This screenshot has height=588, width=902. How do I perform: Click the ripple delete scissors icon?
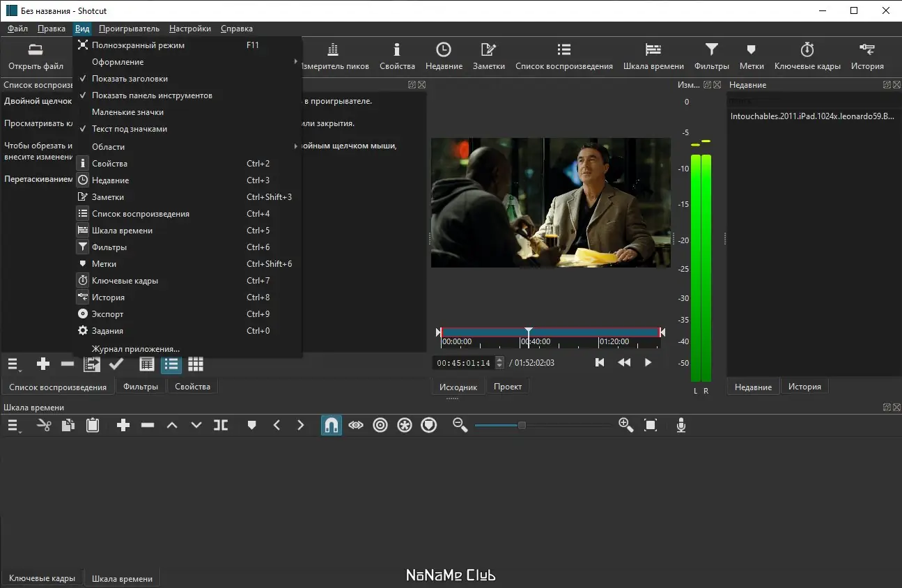point(44,425)
